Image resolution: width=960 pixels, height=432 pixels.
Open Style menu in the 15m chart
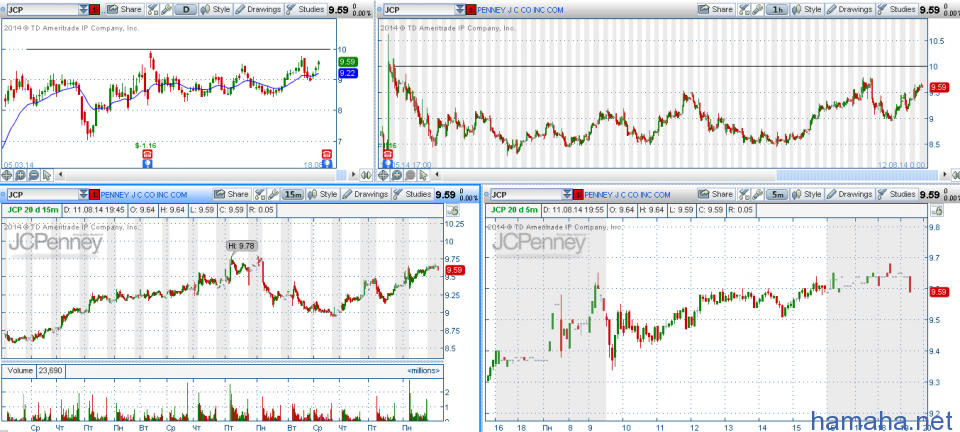(x=322, y=194)
